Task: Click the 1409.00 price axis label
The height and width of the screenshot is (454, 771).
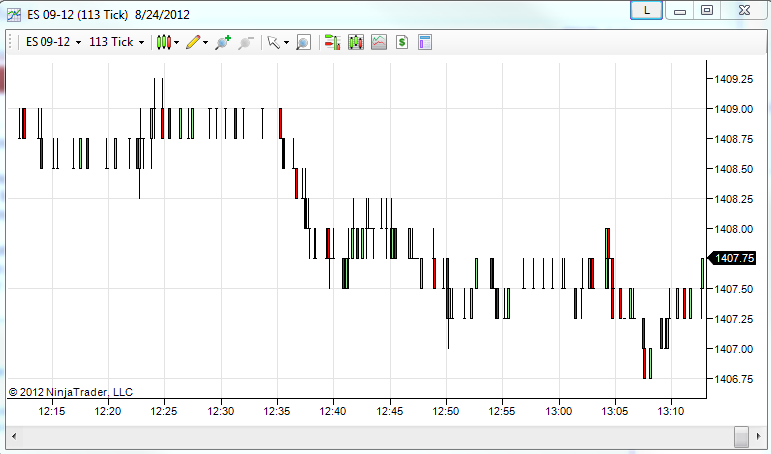Action: (x=734, y=109)
